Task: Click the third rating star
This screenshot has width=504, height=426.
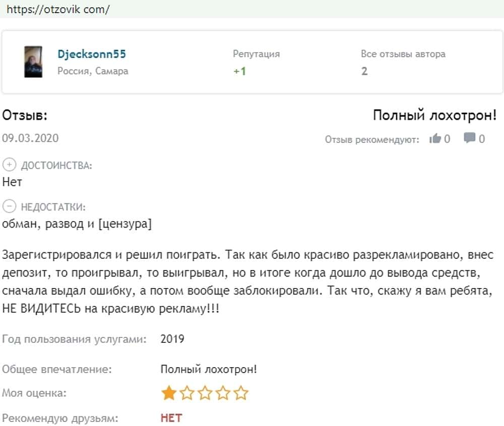Action: pyautogui.click(x=205, y=393)
